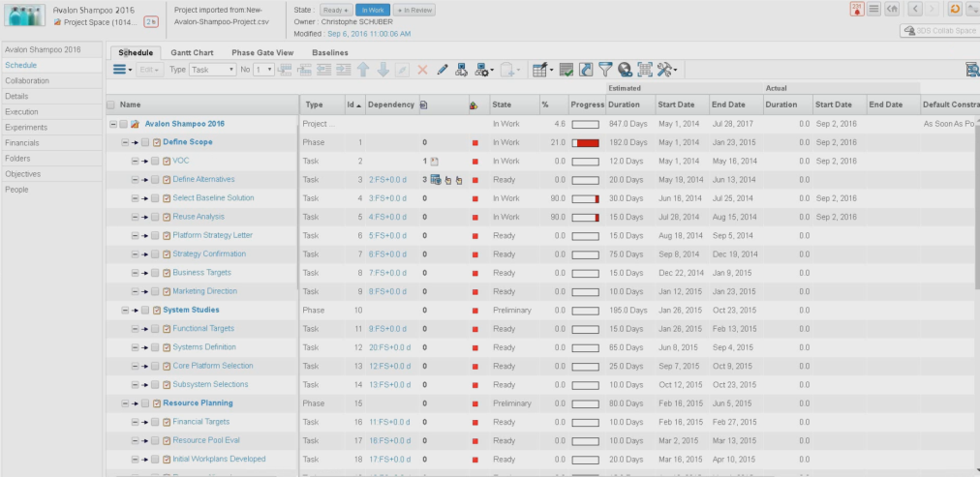Click the Avalon Shampoo product thumbnail
Image resolution: width=980 pixels, height=477 pixels.
tap(25, 15)
